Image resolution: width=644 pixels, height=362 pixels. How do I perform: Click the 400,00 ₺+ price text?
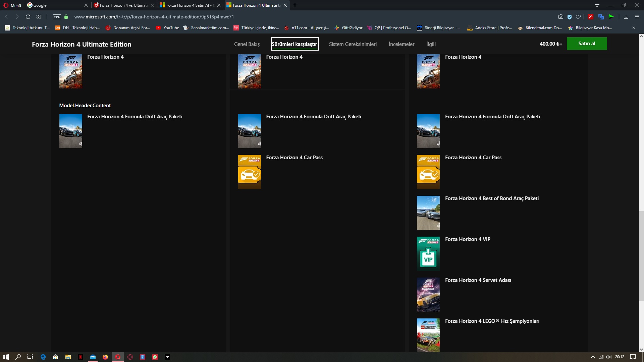pos(551,44)
